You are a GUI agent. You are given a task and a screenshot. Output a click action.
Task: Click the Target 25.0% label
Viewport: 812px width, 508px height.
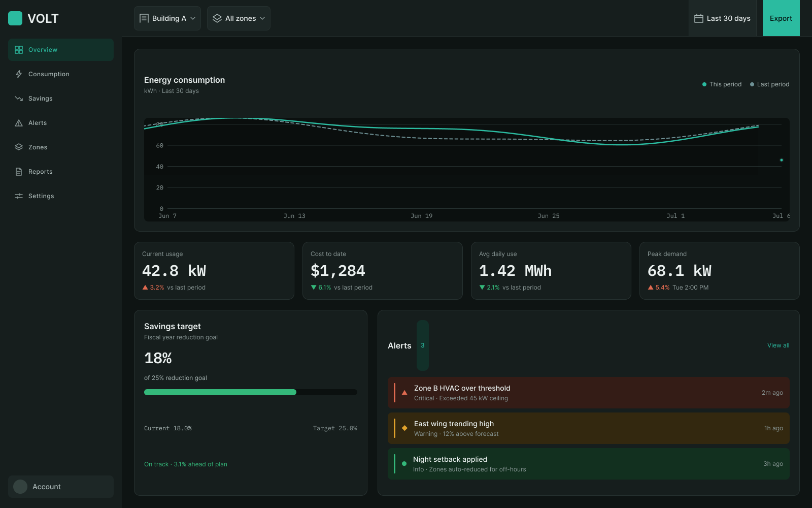click(x=335, y=428)
